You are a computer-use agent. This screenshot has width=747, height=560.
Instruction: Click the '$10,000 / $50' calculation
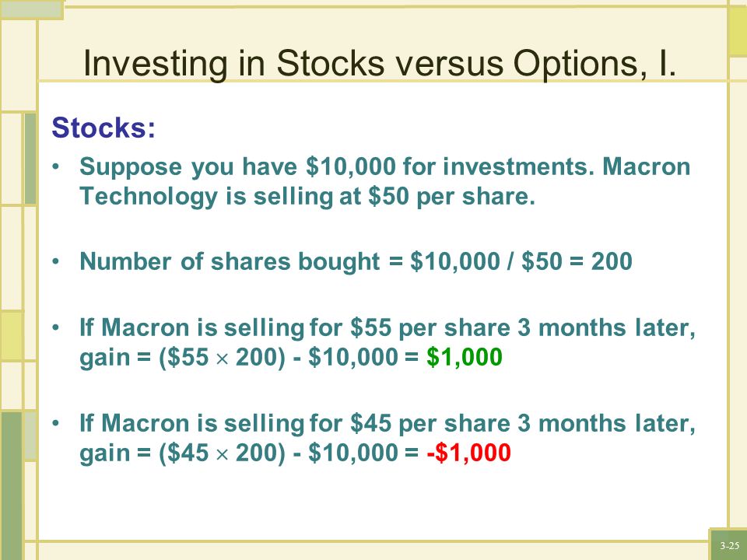[x=486, y=261]
